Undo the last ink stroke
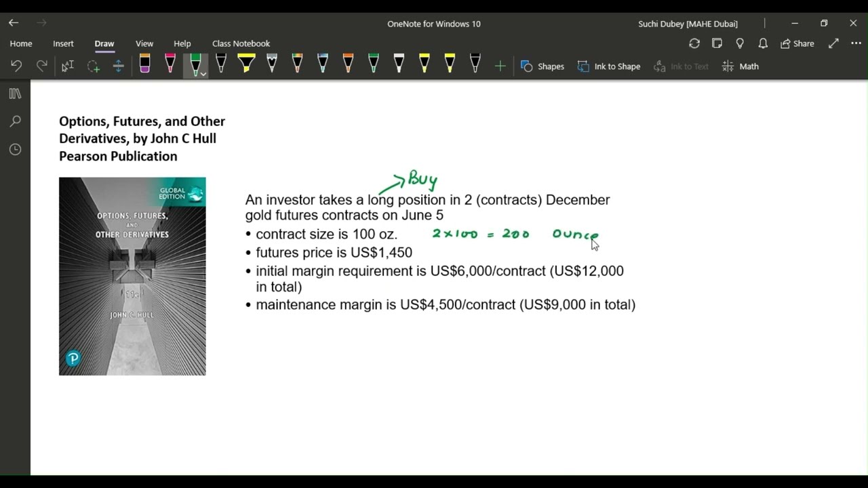Image resolution: width=868 pixels, height=488 pixels. (x=16, y=66)
